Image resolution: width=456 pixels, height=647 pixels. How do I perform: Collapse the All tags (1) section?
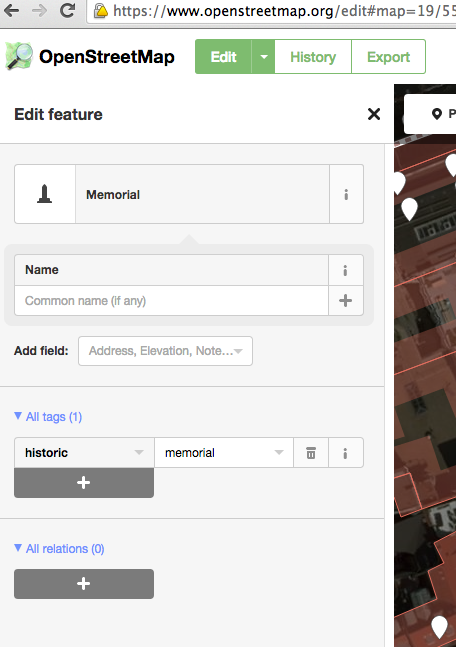tap(48, 417)
